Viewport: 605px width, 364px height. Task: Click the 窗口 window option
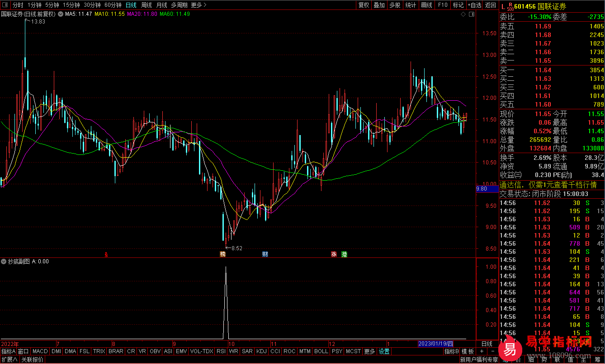tap(24, 351)
